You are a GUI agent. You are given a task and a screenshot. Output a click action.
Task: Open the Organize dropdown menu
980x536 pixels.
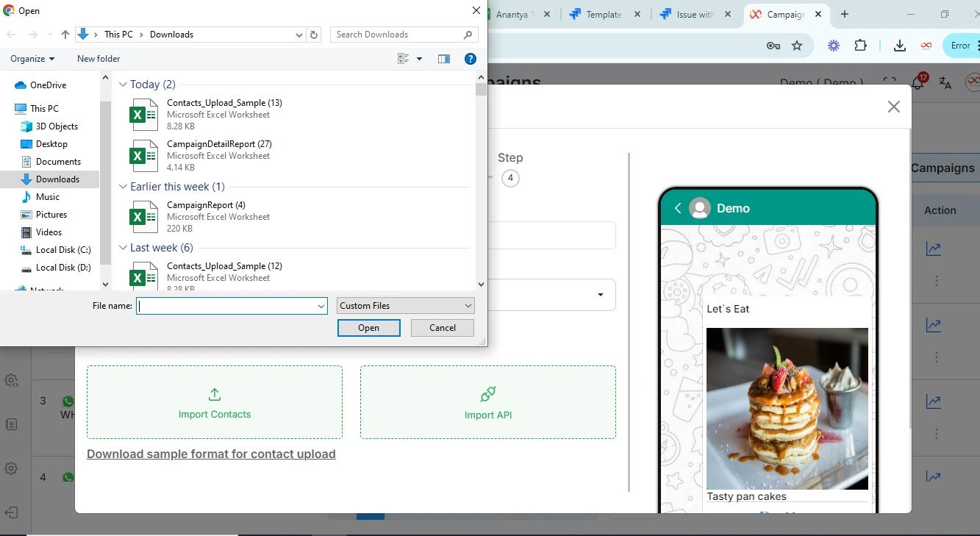[32, 59]
